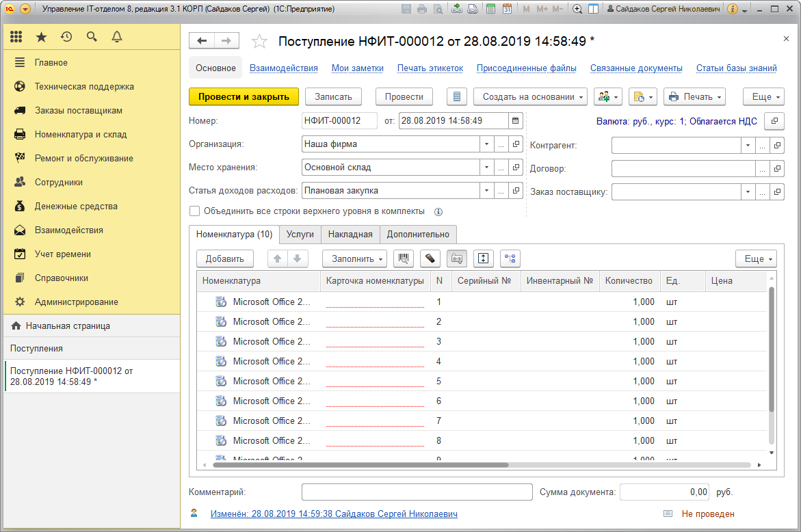Add document to favorites with star

pos(259,41)
